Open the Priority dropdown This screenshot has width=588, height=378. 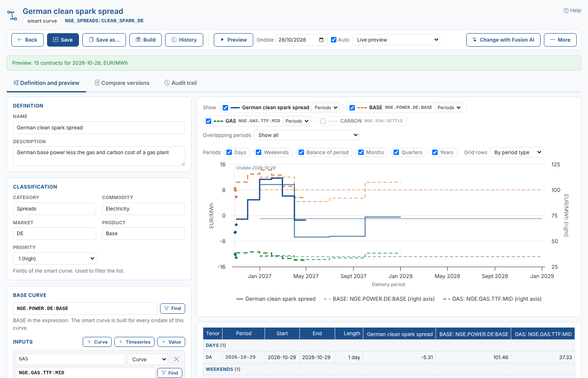55,259
